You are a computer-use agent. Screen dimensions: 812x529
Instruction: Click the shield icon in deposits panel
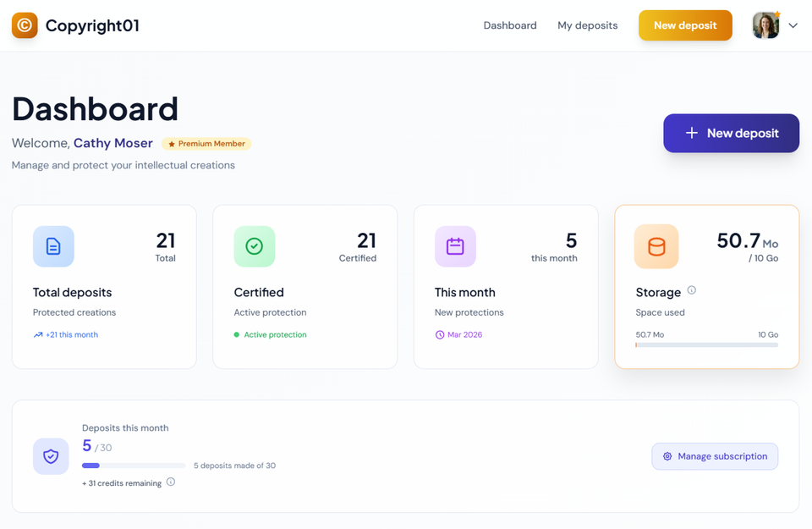51,456
